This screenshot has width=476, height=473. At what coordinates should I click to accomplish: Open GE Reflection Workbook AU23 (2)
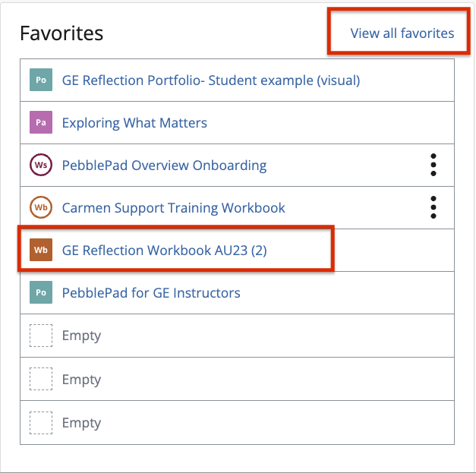tap(164, 251)
